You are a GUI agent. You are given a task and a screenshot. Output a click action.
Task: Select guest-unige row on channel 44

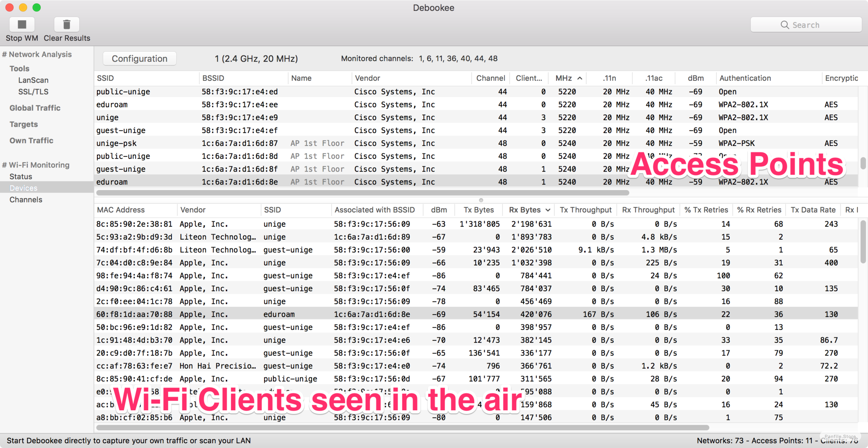click(476, 130)
